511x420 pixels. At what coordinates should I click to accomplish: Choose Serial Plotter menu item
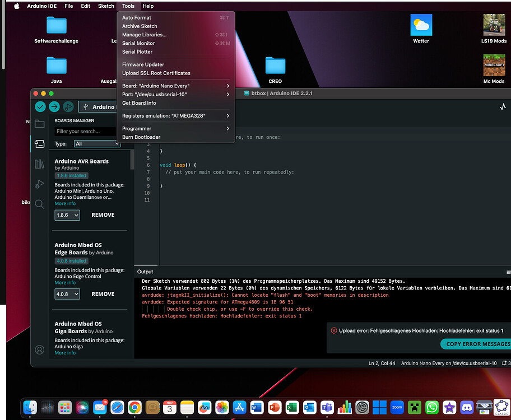tap(176, 52)
